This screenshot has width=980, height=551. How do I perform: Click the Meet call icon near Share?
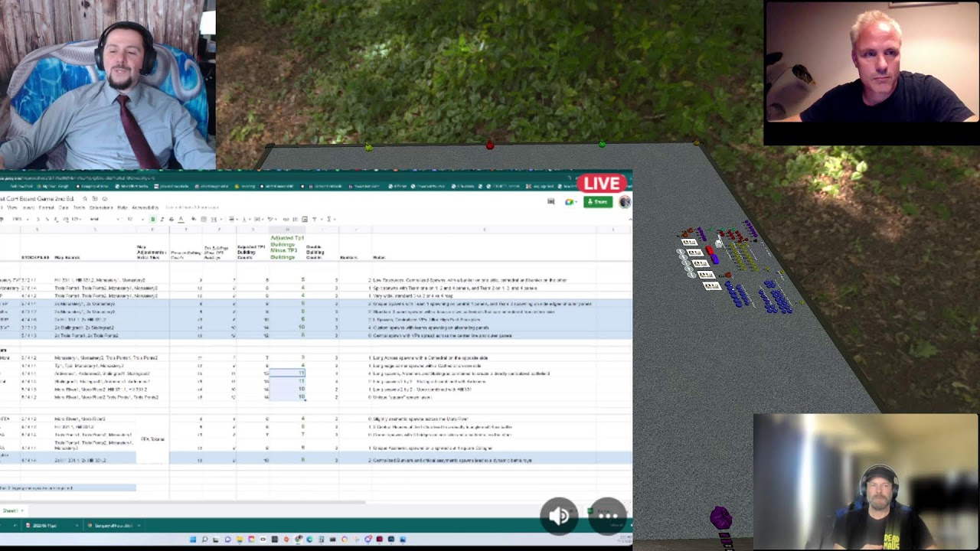pyautogui.click(x=570, y=202)
